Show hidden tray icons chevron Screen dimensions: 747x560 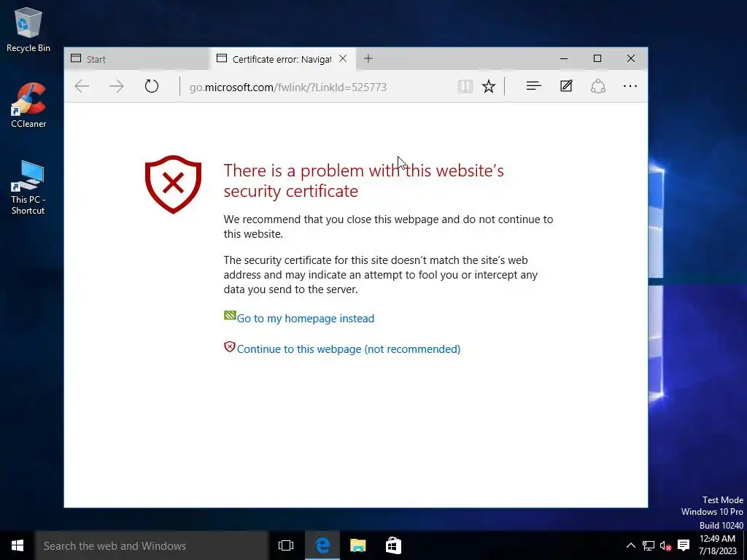click(x=630, y=545)
